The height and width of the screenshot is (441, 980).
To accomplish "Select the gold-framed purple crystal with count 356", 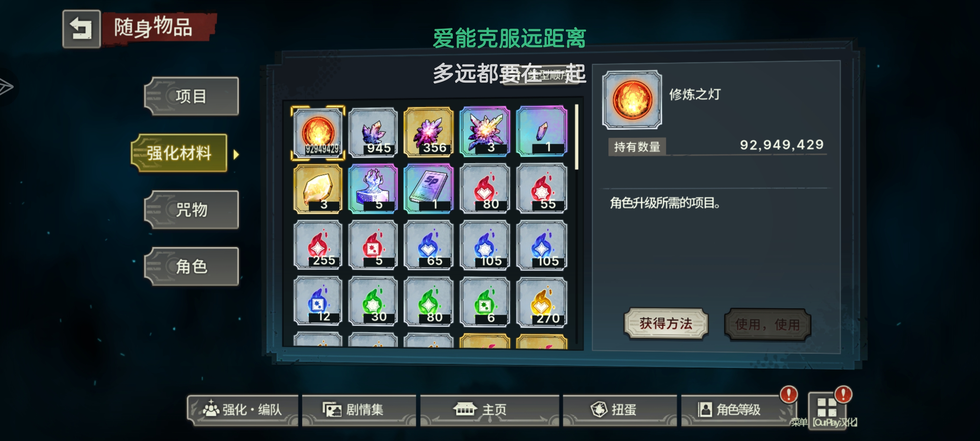I will pyautogui.click(x=428, y=132).
